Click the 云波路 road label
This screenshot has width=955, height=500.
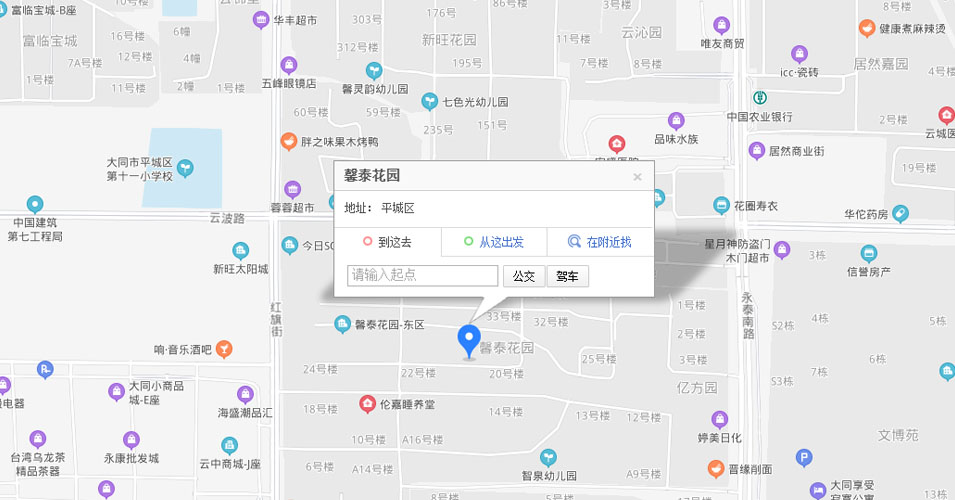coord(227,218)
